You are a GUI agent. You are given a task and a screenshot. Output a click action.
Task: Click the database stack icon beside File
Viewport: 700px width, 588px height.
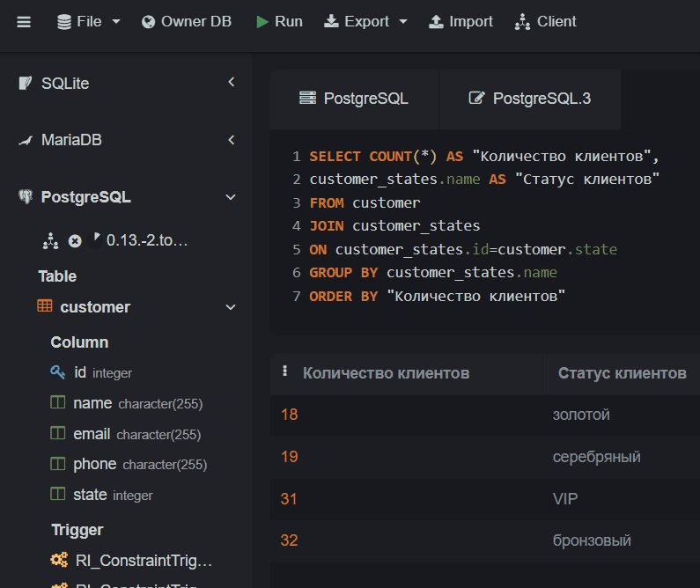64,22
